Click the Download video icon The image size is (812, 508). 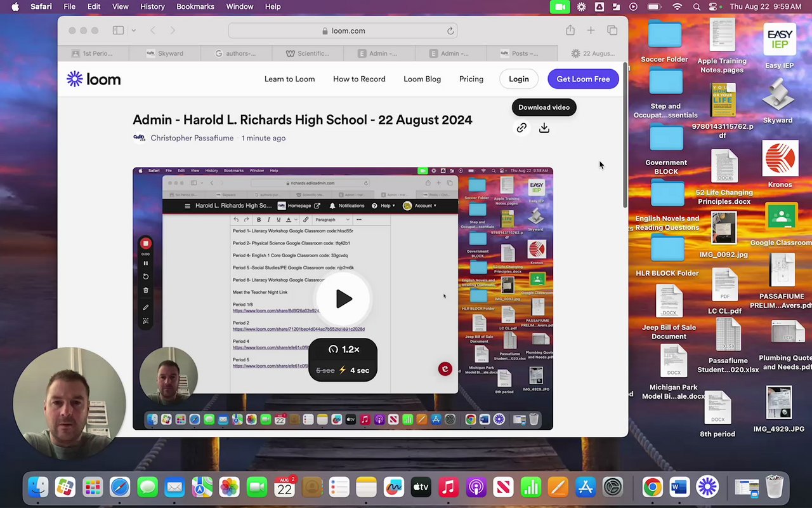click(x=544, y=128)
